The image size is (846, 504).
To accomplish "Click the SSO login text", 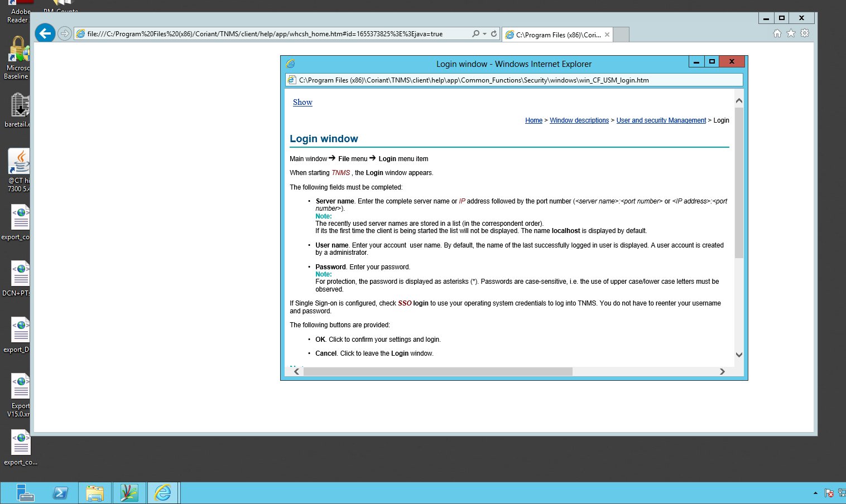I will coord(413,303).
